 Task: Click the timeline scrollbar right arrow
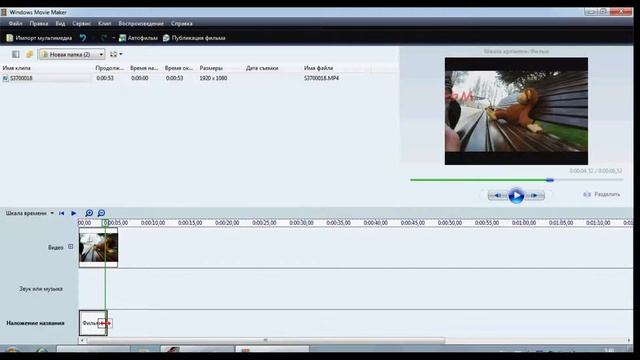tap(629, 340)
